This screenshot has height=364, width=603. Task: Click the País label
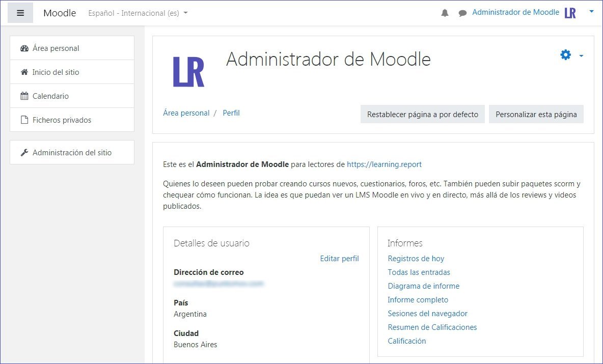pyautogui.click(x=181, y=303)
